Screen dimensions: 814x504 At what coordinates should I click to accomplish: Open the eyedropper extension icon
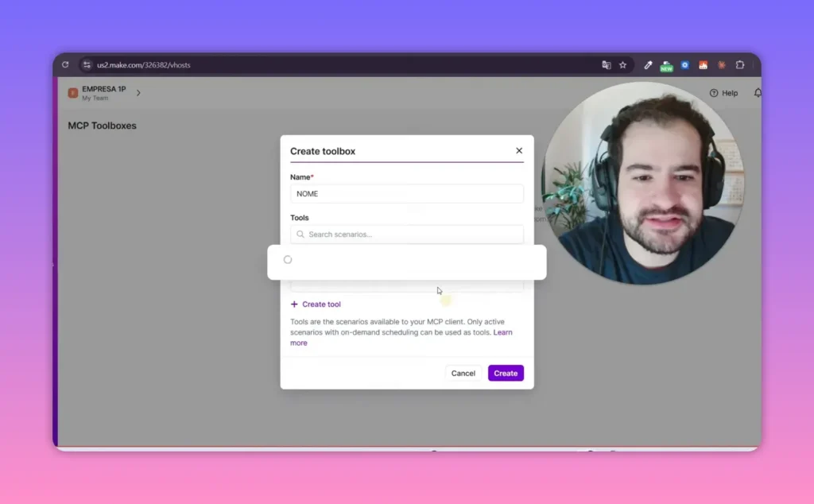coord(648,65)
